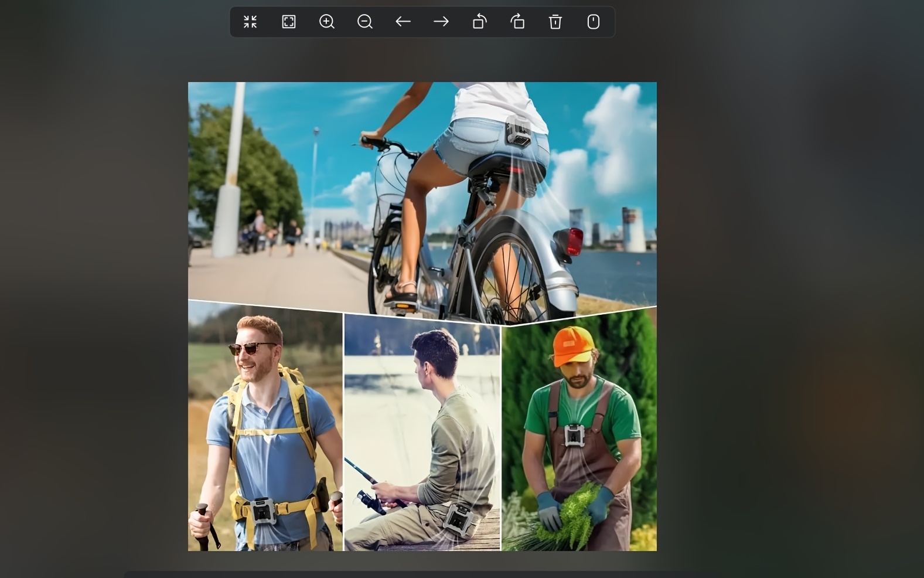Go to the next image with right arrow

click(441, 22)
